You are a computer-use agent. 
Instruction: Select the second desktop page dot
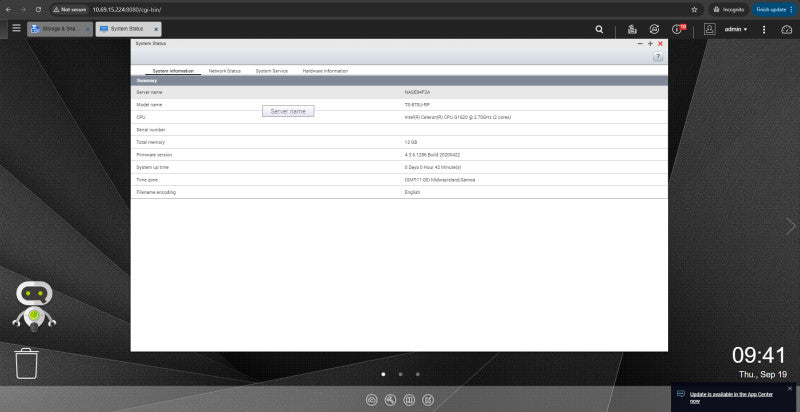click(401, 374)
